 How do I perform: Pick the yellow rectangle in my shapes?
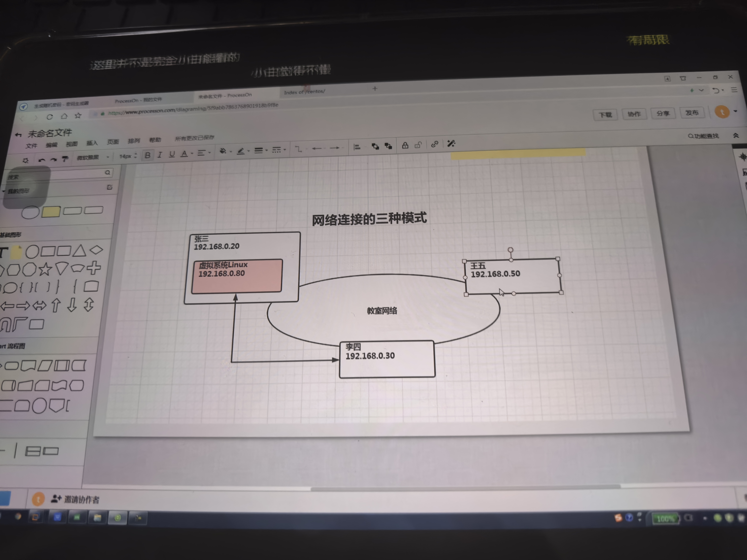coord(51,212)
